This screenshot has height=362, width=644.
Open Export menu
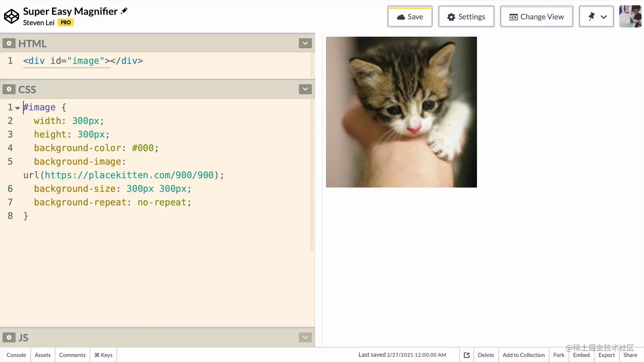pos(607,355)
